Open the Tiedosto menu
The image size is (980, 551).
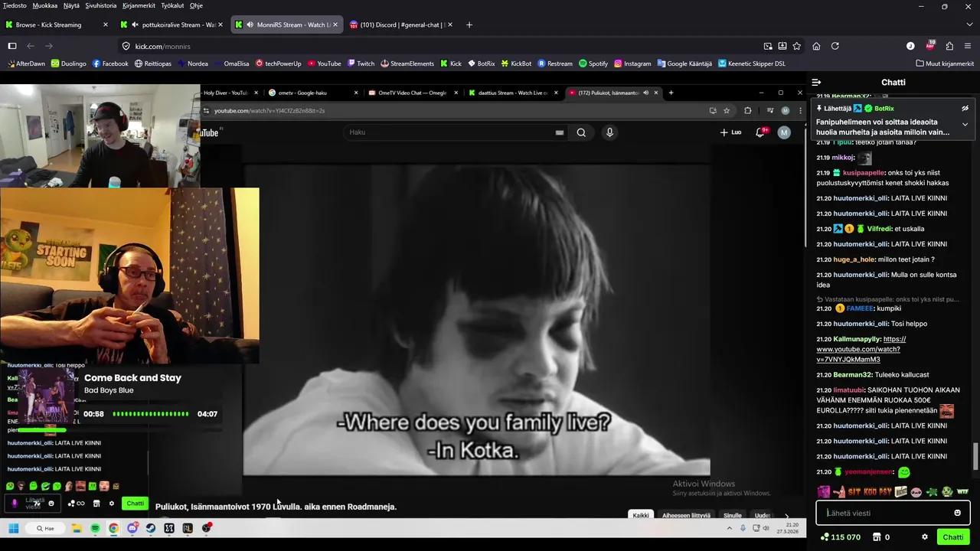coord(15,5)
